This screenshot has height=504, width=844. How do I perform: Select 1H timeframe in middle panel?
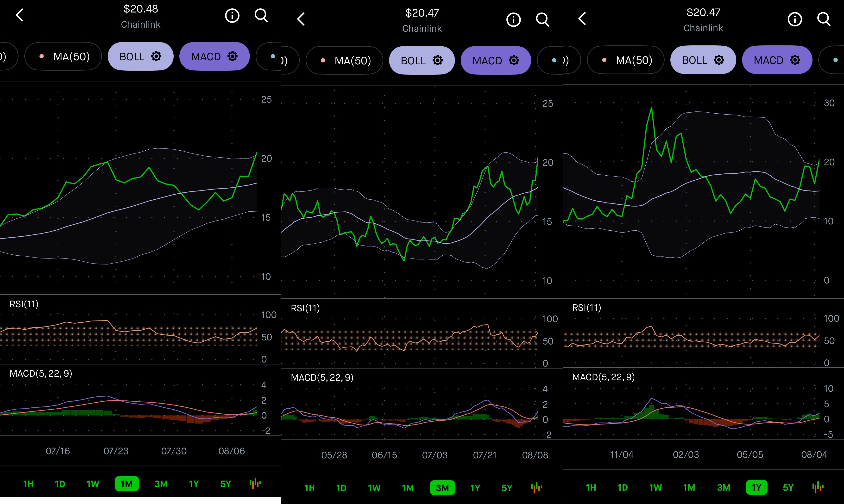tap(310, 488)
